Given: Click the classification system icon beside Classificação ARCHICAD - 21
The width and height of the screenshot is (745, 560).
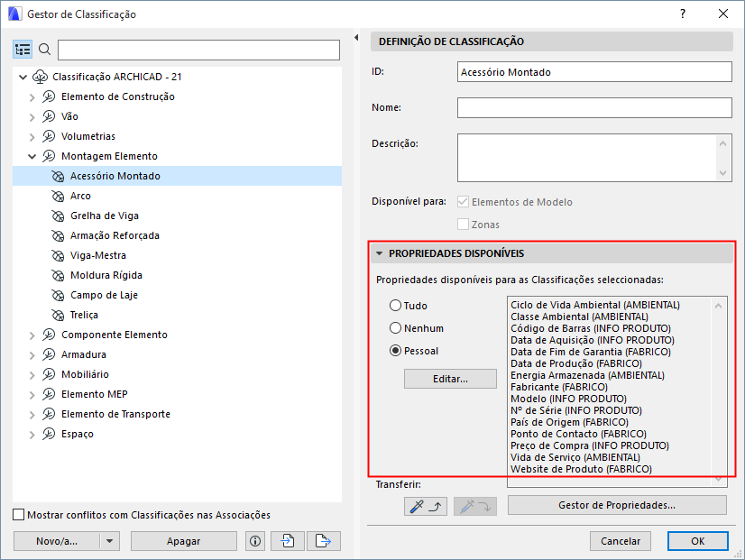Looking at the screenshot, I should pos(41,77).
